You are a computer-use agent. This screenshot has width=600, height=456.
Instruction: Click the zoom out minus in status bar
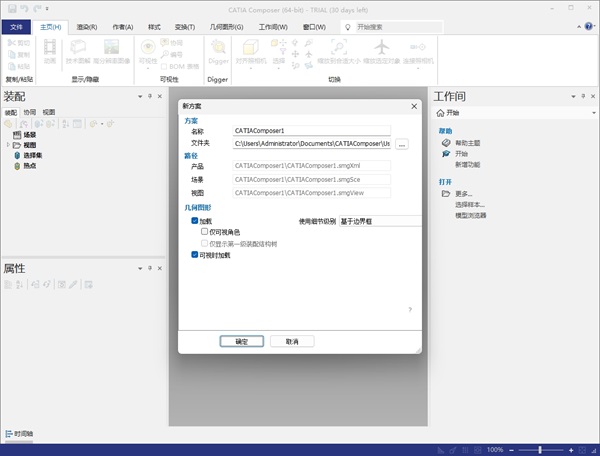tap(512, 450)
